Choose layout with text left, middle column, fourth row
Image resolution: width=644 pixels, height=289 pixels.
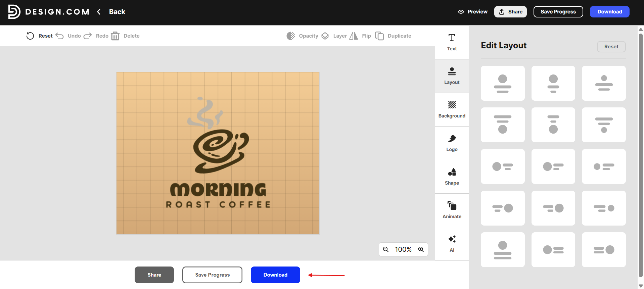553,208
